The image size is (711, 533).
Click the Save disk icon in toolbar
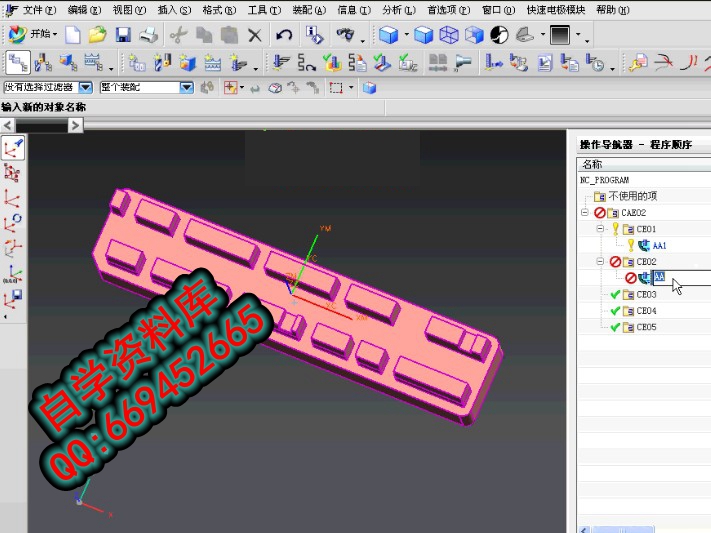click(123, 35)
